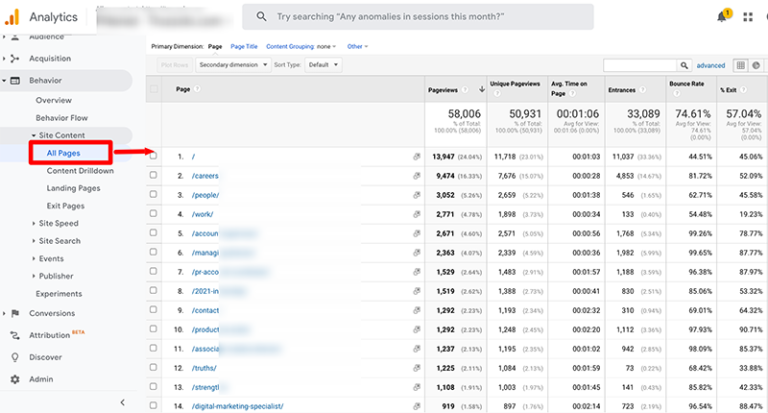Click the Admin gear icon

pos(15,379)
